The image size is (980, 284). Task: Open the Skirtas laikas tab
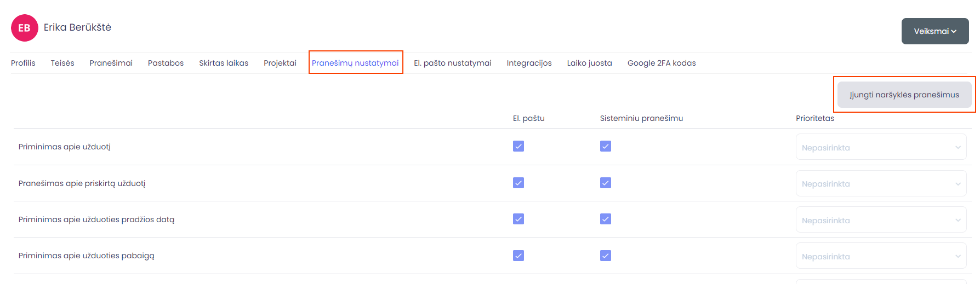224,63
